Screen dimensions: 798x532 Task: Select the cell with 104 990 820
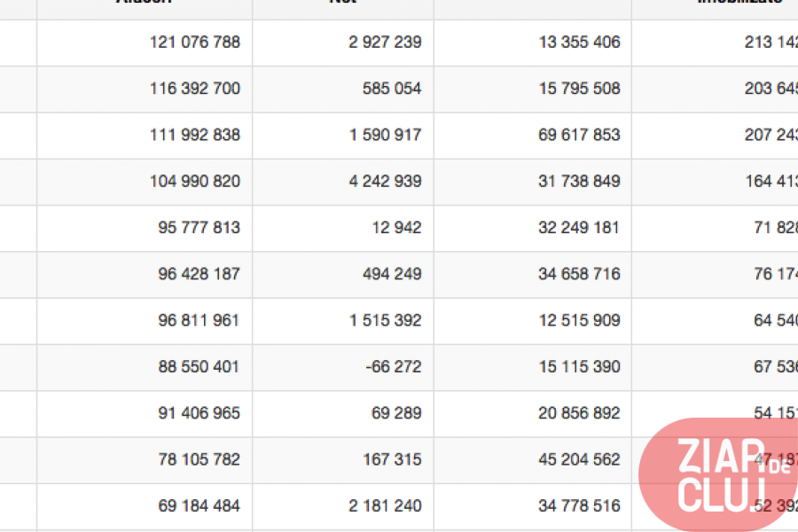(x=145, y=182)
